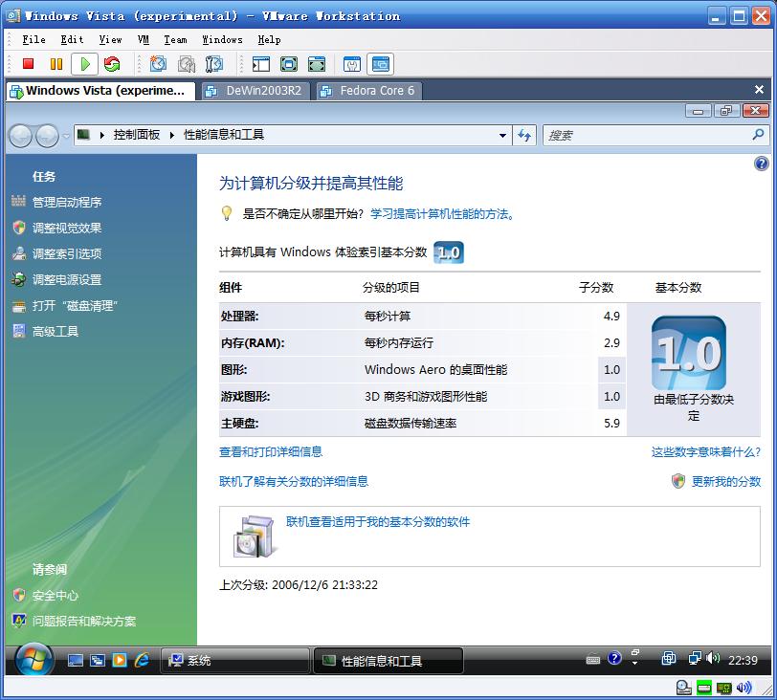This screenshot has width=777, height=700.
Task: Click the VMware status bar network adapter icon
Action: point(724,689)
